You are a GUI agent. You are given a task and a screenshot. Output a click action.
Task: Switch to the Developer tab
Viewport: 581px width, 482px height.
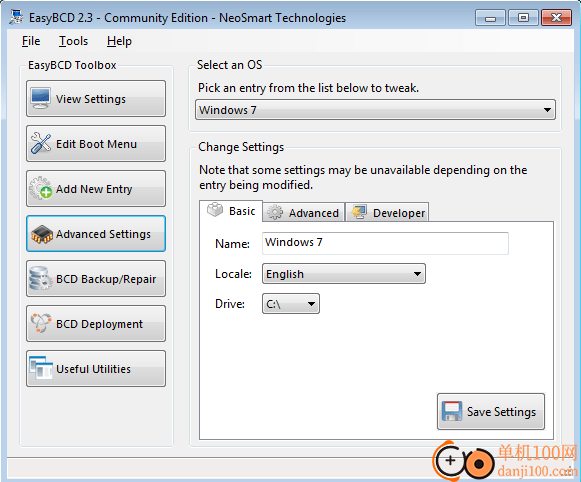(387, 213)
